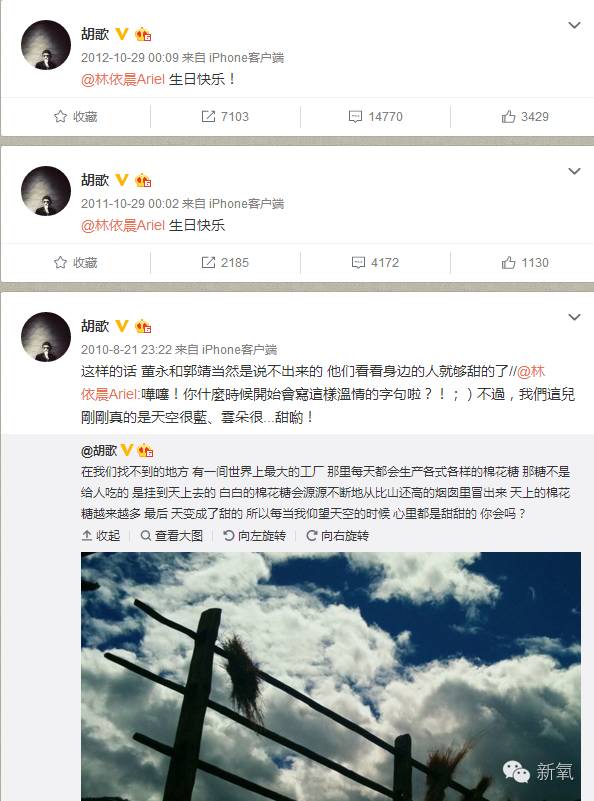Open the @胡歌 link in quoted post

[x=99, y=451]
